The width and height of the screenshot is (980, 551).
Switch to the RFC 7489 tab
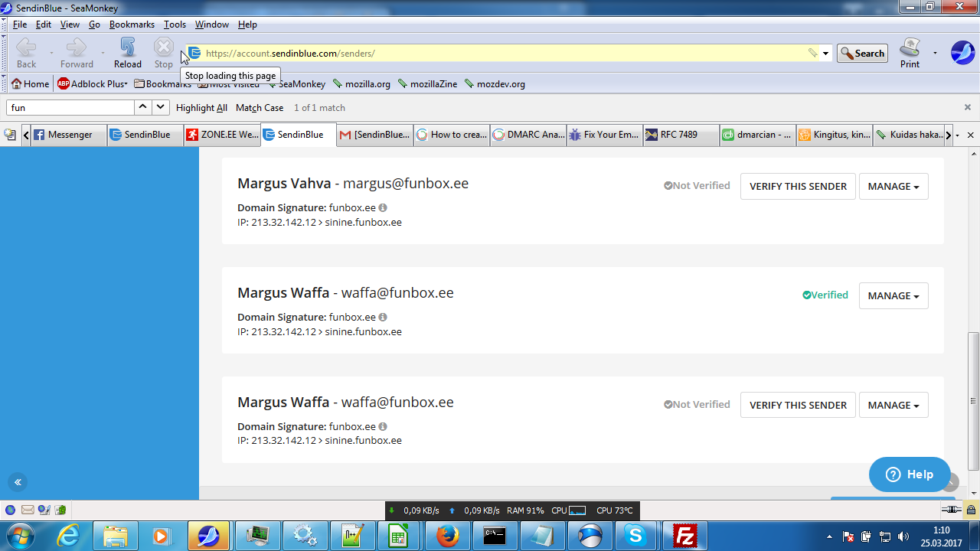pos(681,135)
